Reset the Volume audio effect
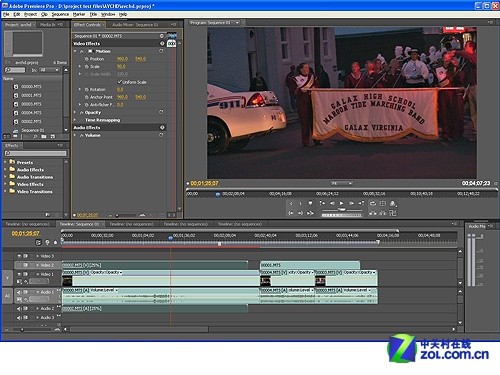 pyautogui.click(x=161, y=135)
